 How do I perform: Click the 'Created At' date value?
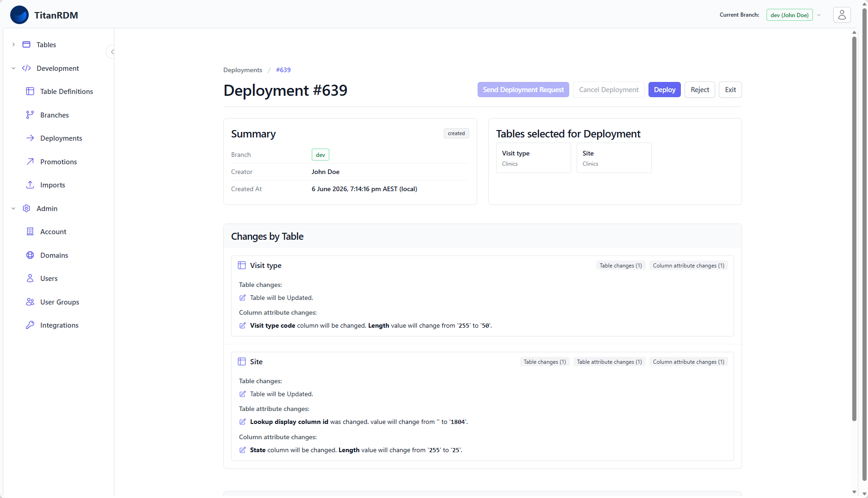[365, 189]
